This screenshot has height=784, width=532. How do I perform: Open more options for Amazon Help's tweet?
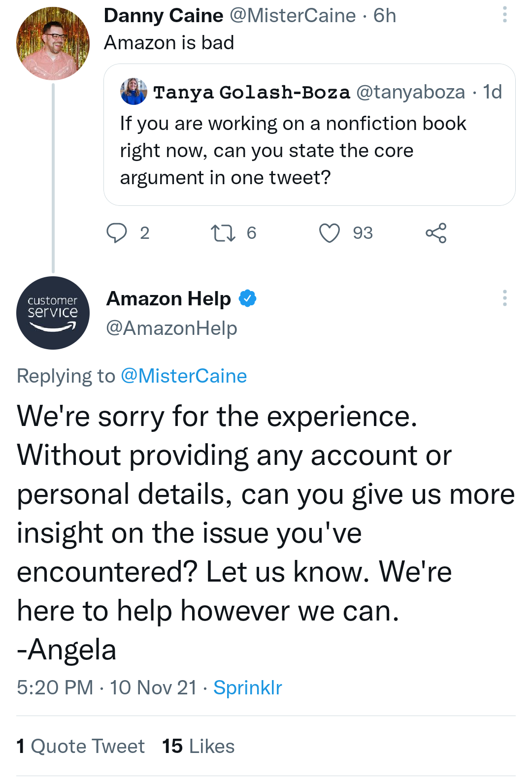(x=504, y=298)
